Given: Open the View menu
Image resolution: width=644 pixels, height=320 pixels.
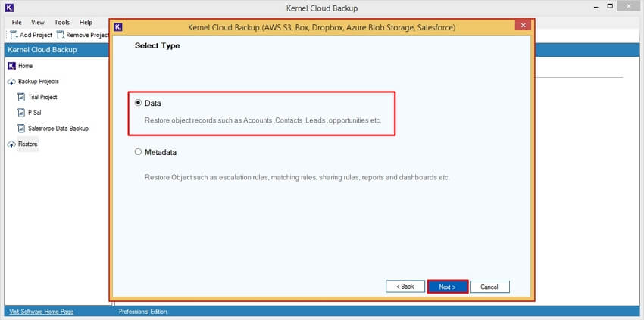Looking at the screenshot, I should [x=38, y=22].
